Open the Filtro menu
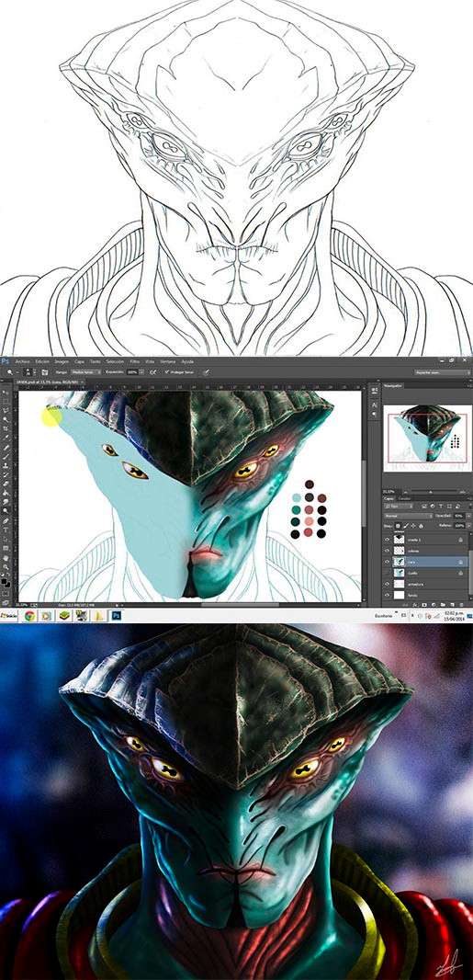Screen dimensions: 473x980 point(134,361)
